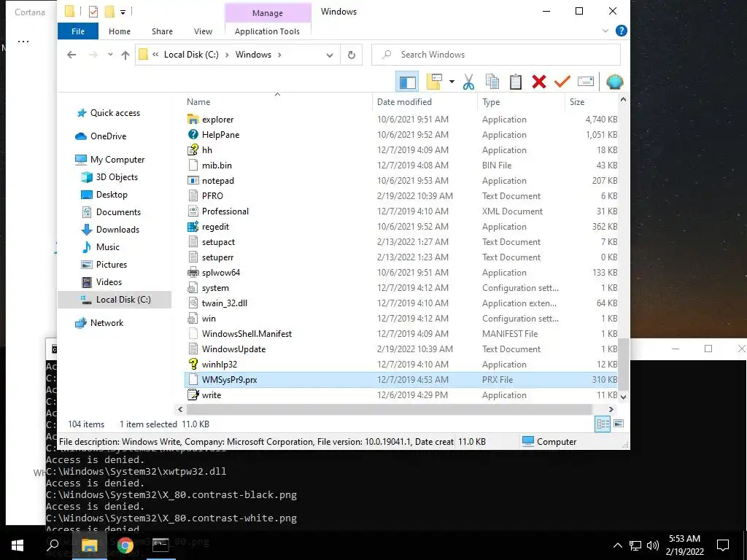Select the notepad application icon
747x560 pixels.
[x=193, y=181]
